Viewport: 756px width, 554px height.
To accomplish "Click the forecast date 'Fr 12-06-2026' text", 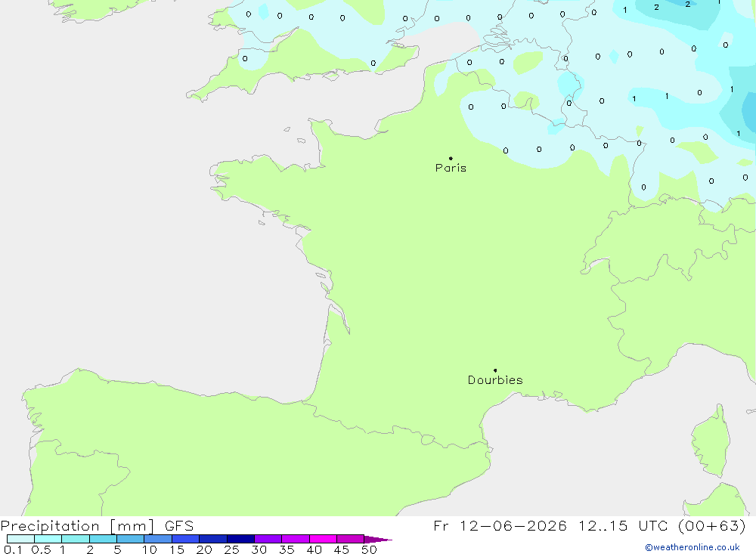I will [x=500, y=525].
